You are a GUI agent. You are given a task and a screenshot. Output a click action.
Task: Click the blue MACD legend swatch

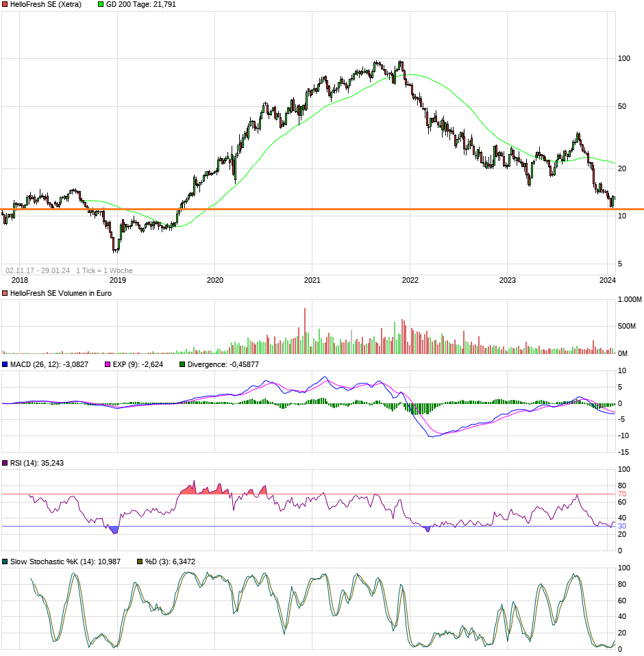pyautogui.click(x=5, y=364)
